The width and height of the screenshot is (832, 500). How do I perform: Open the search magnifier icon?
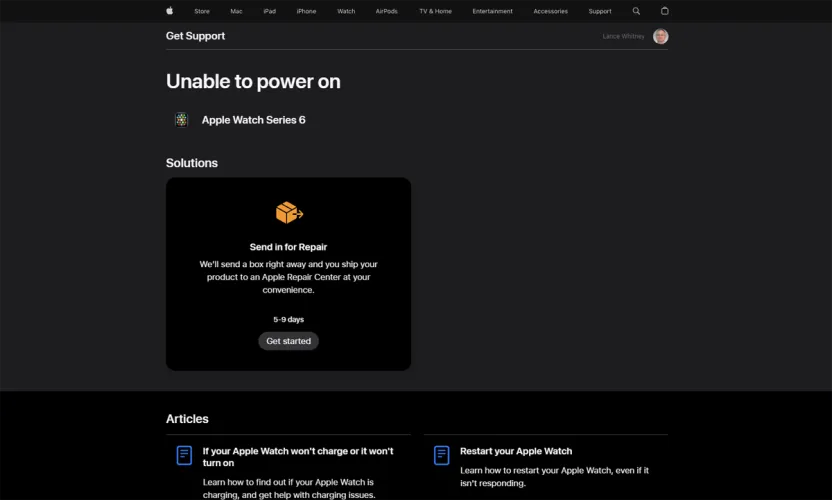[636, 11]
